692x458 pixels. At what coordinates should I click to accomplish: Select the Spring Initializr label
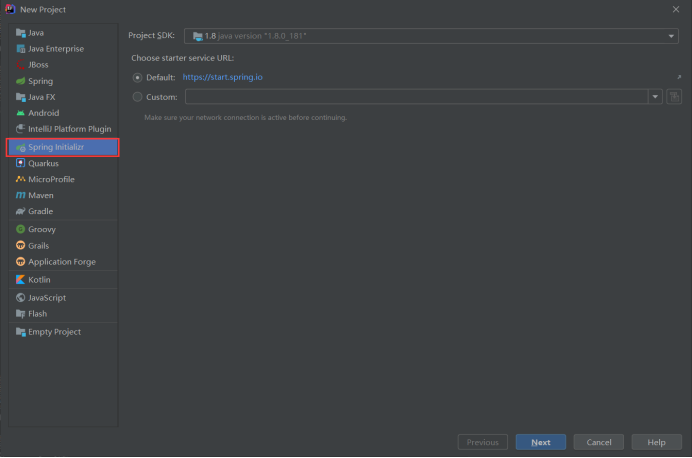tap(56, 147)
